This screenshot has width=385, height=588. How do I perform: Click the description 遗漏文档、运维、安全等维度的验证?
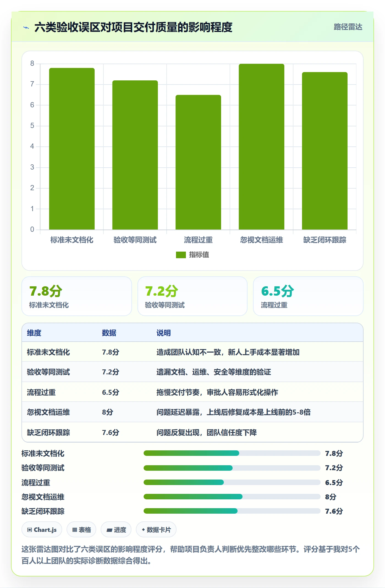point(214,372)
